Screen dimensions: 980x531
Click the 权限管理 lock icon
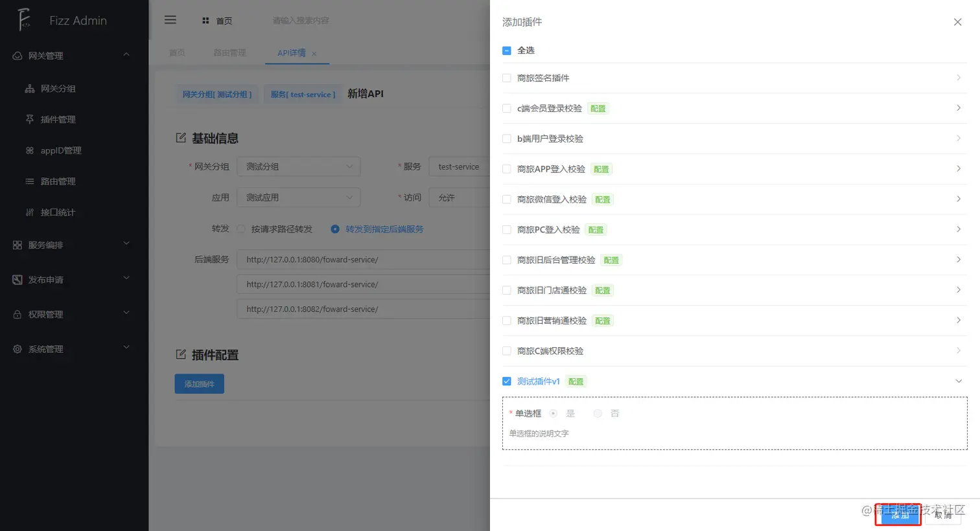17,314
